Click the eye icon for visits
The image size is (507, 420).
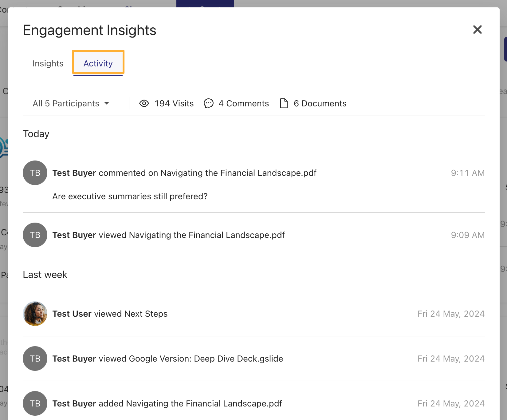pos(144,104)
